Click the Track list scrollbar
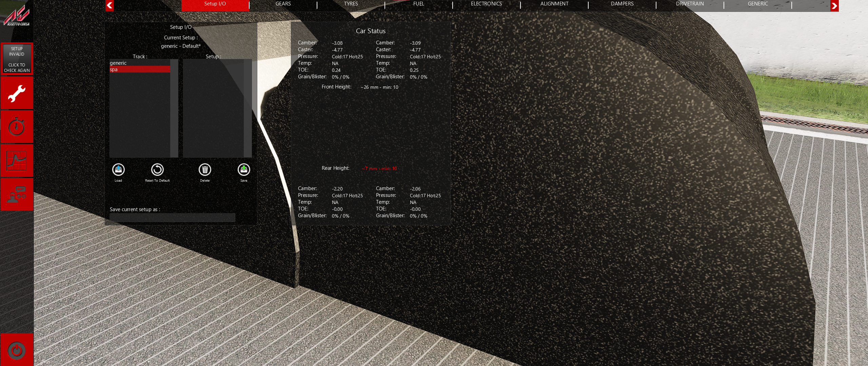 click(x=174, y=108)
